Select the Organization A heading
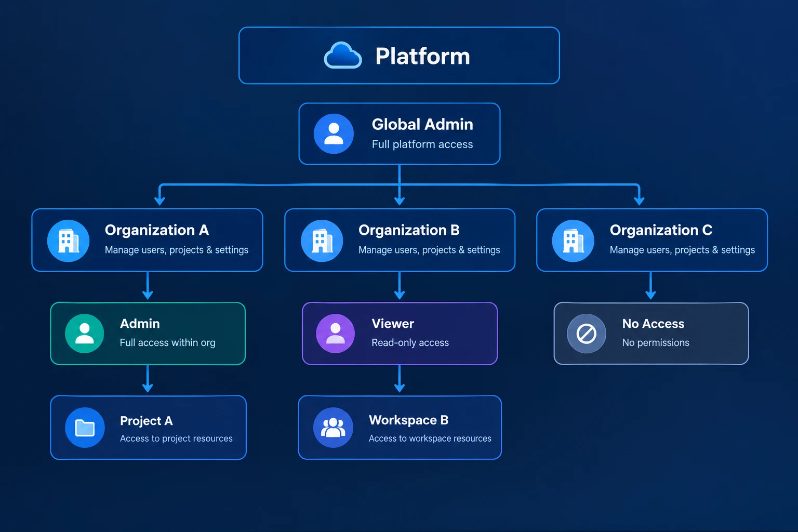This screenshot has width=798, height=532. click(157, 230)
